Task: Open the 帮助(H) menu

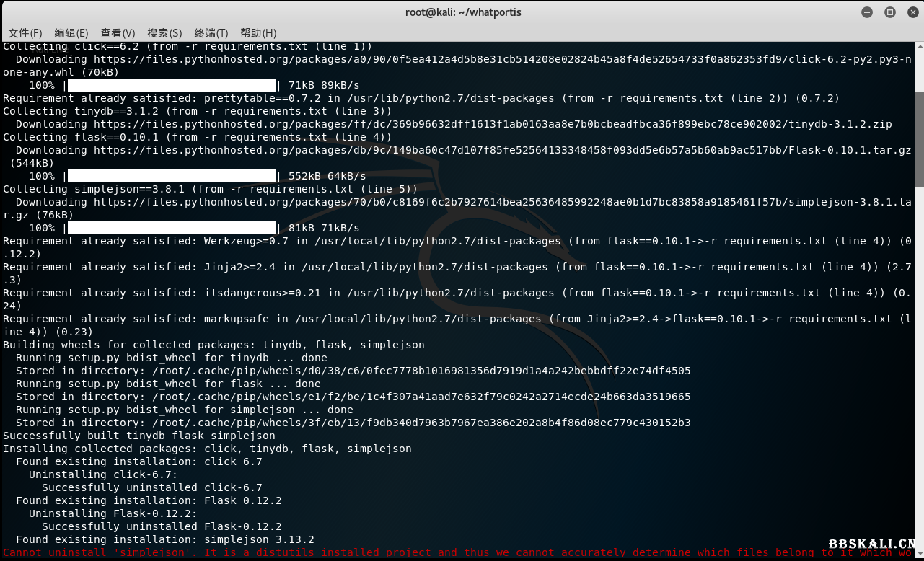Action: tap(258, 33)
